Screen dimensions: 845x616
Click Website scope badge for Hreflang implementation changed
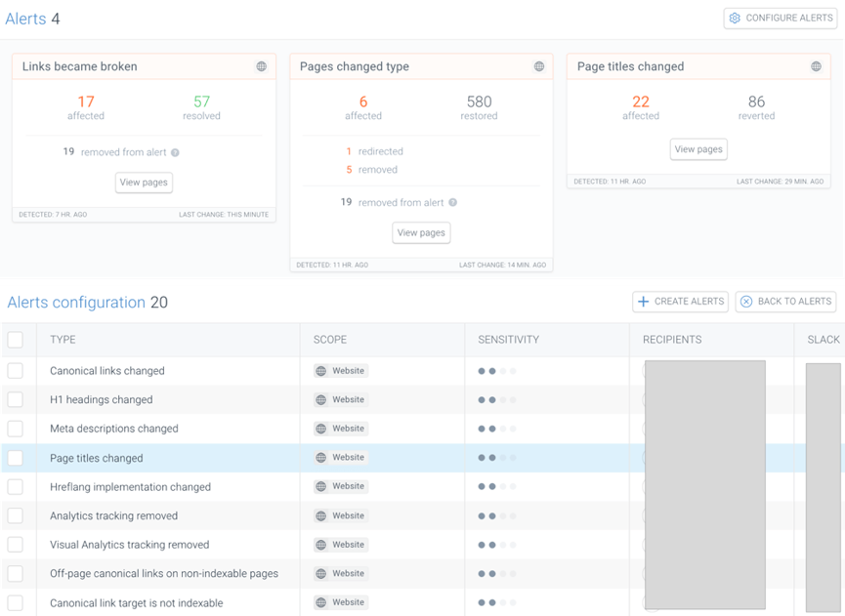coord(341,486)
